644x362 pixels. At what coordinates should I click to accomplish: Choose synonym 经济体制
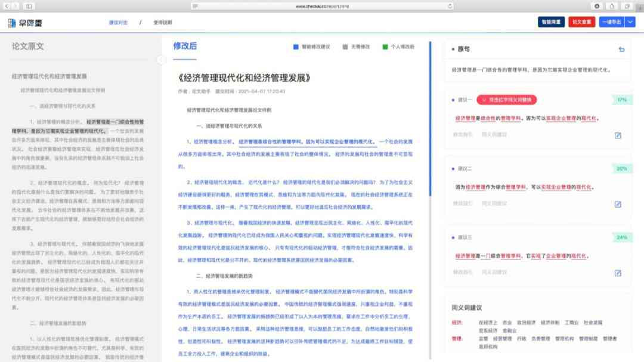[x=550, y=323]
